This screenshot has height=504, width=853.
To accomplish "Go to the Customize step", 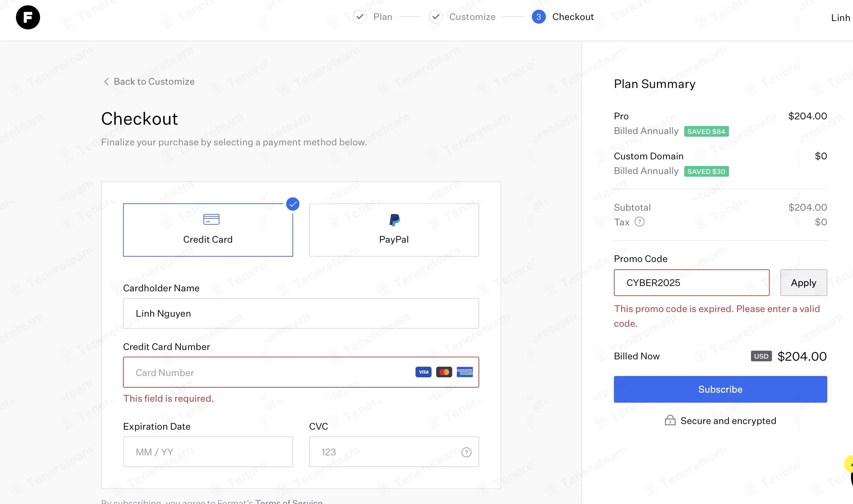I will (472, 17).
